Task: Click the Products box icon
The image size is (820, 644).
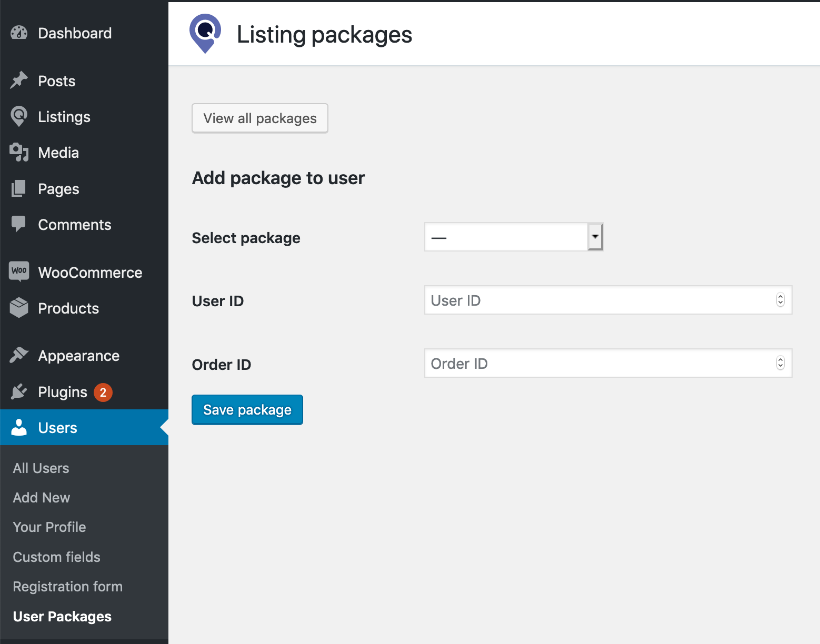Action: (x=19, y=308)
